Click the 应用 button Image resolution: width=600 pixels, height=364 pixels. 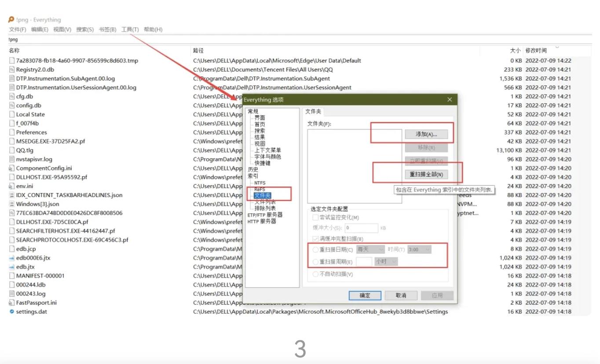pyautogui.click(x=437, y=295)
